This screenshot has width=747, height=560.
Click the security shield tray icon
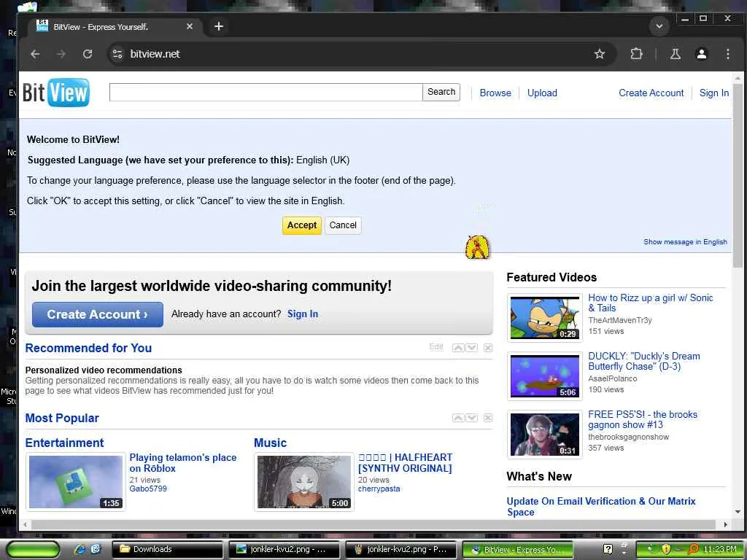[x=666, y=549]
